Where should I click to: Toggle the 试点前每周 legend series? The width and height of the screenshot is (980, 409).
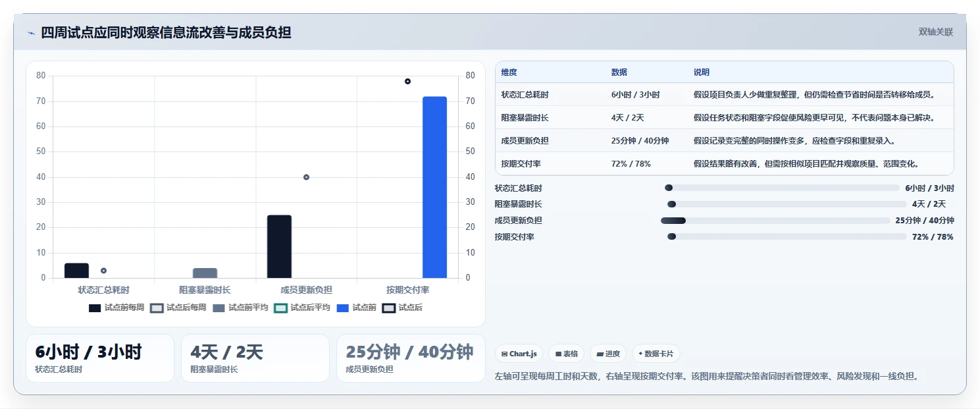(116, 308)
